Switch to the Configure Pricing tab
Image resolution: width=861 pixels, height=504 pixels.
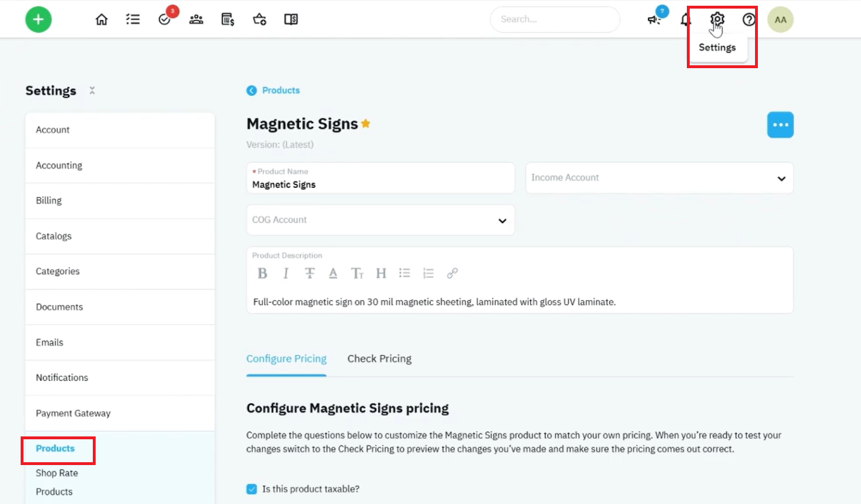click(286, 359)
